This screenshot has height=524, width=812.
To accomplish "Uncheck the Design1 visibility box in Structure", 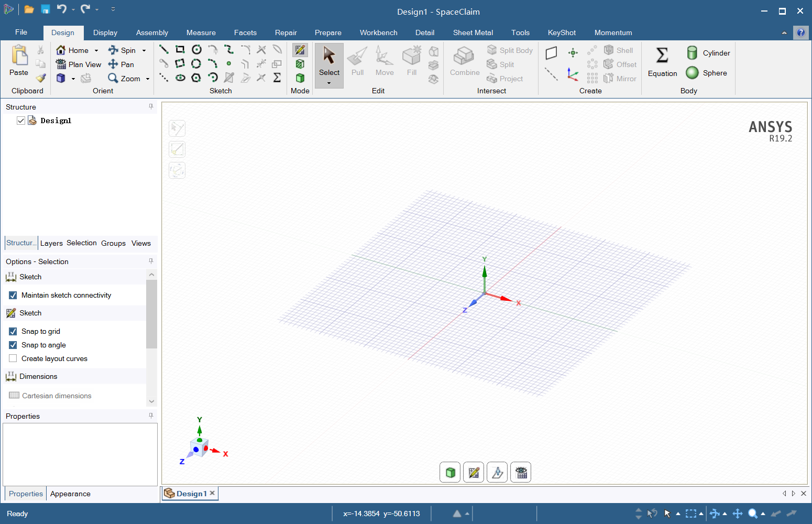I will click(20, 120).
